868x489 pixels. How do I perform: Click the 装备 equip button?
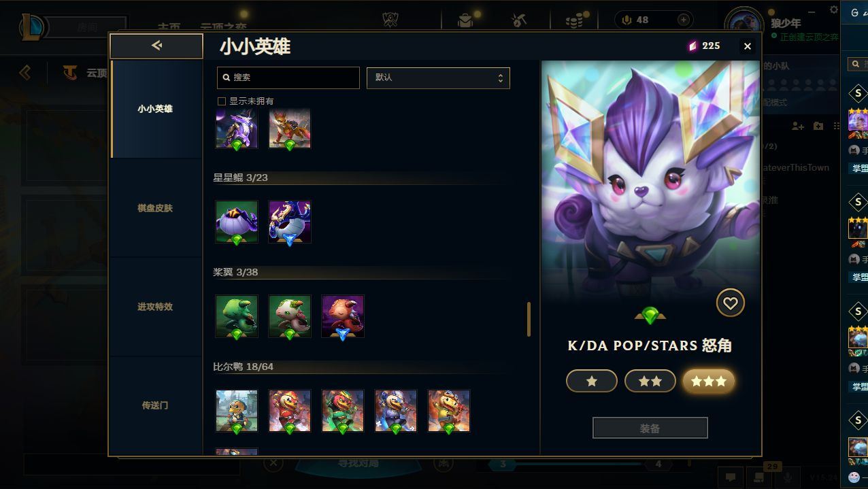pyautogui.click(x=650, y=428)
